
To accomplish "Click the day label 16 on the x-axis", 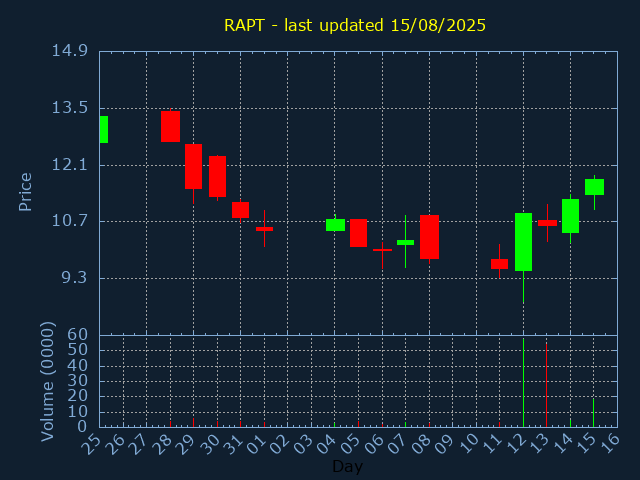I will point(609,443).
